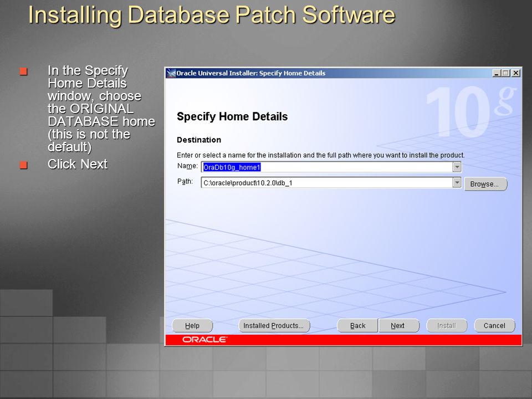Maximize the Oracle Universal Installer window
Screen dimensions: 532x399
pyautogui.click(x=505, y=73)
